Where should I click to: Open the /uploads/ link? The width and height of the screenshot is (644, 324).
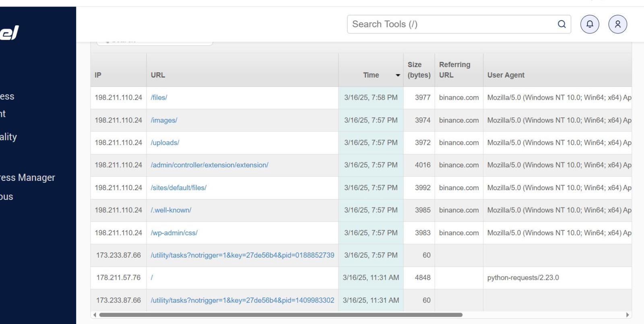[x=165, y=143]
